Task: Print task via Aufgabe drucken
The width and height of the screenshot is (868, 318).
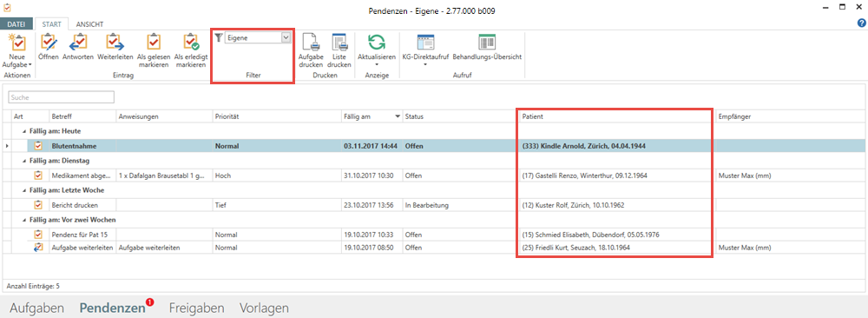Action: 311,50
